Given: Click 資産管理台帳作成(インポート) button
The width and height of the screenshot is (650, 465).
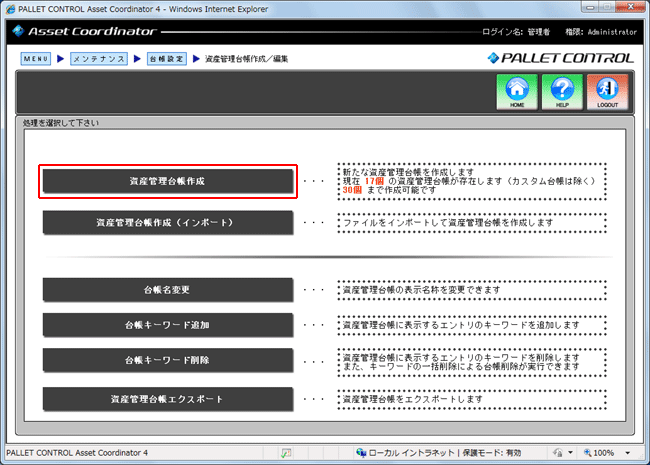Looking at the screenshot, I should 168,223.
